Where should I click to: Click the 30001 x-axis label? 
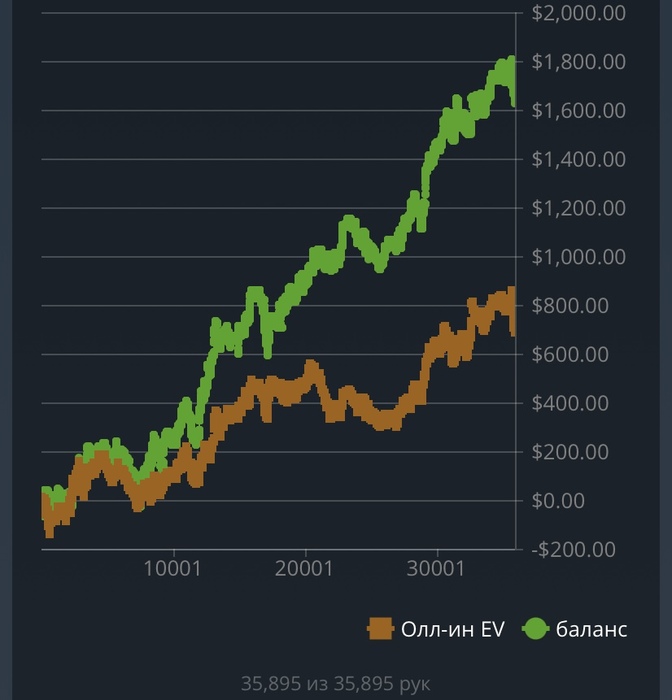click(436, 569)
